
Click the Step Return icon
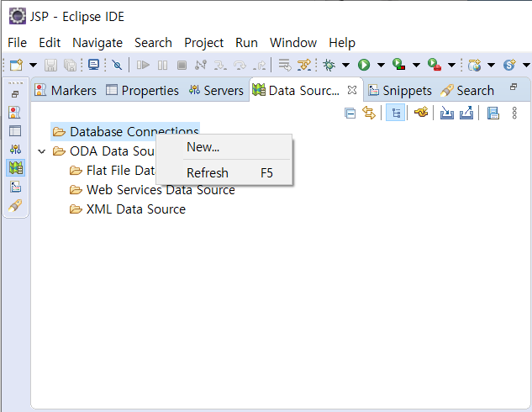(260, 65)
